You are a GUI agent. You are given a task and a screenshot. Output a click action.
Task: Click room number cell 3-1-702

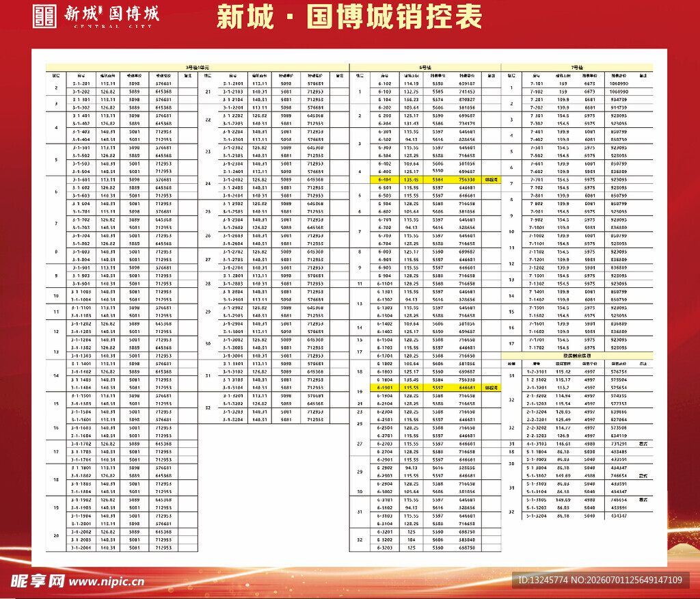point(81,219)
